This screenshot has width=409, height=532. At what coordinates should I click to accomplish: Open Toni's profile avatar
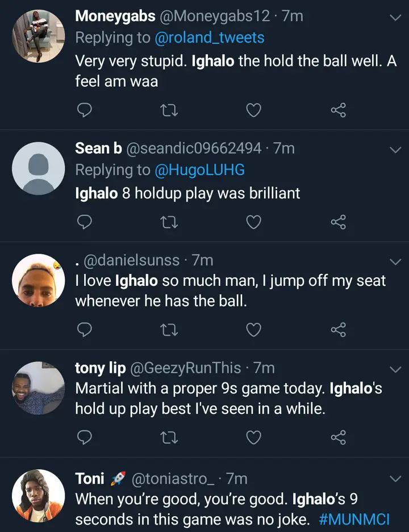coord(38,496)
